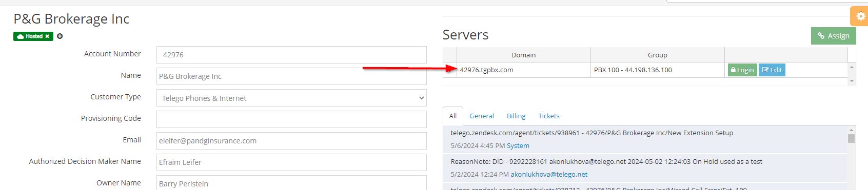Click the Email input field

291,141
